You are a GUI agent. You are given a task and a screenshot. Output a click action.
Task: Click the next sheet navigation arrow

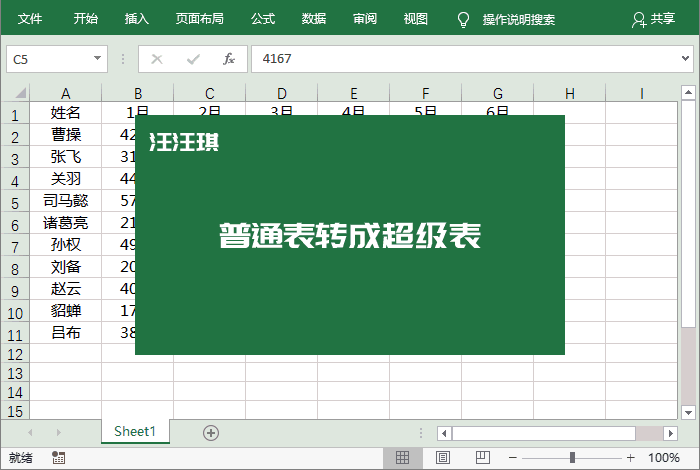(x=58, y=433)
